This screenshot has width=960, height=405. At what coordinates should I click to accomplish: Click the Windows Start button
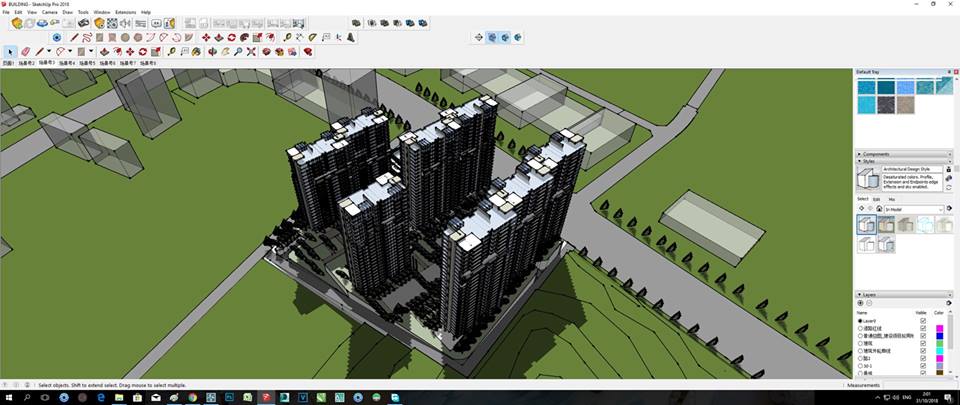[8, 397]
